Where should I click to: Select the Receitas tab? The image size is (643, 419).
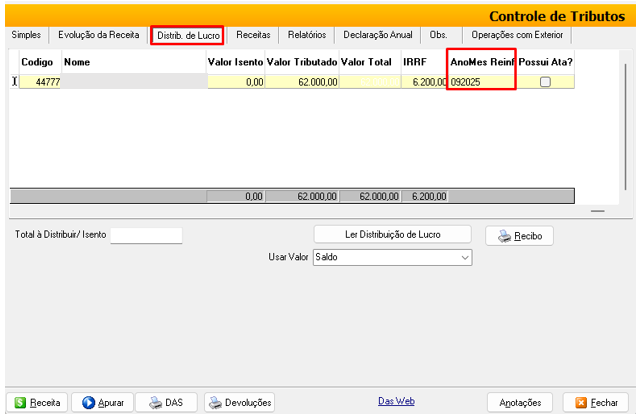pyautogui.click(x=253, y=34)
